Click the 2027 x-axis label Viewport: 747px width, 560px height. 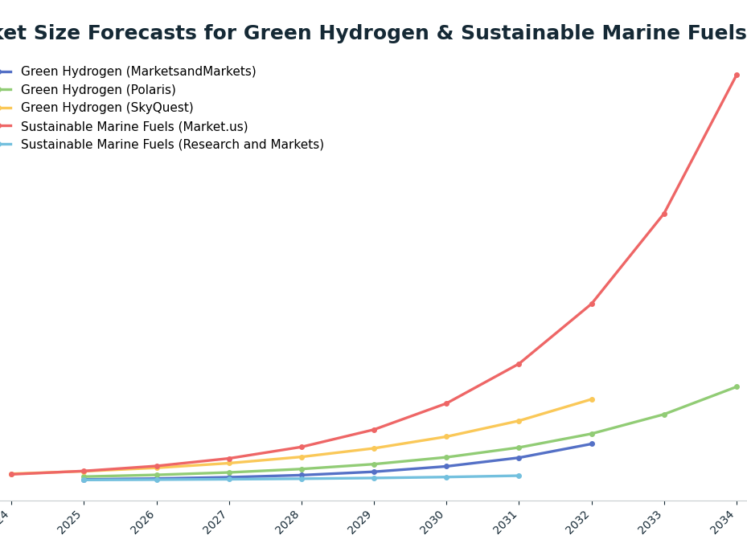(215, 522)
